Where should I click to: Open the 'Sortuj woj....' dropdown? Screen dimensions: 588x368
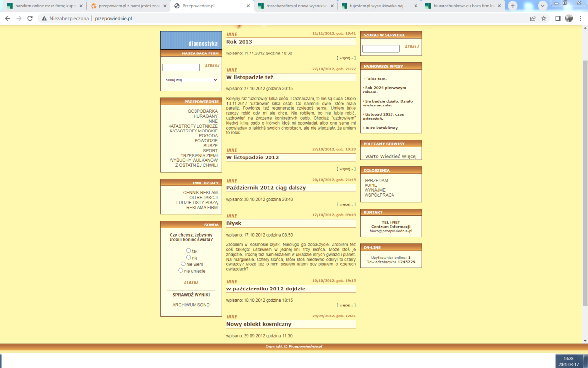(191, 80)
